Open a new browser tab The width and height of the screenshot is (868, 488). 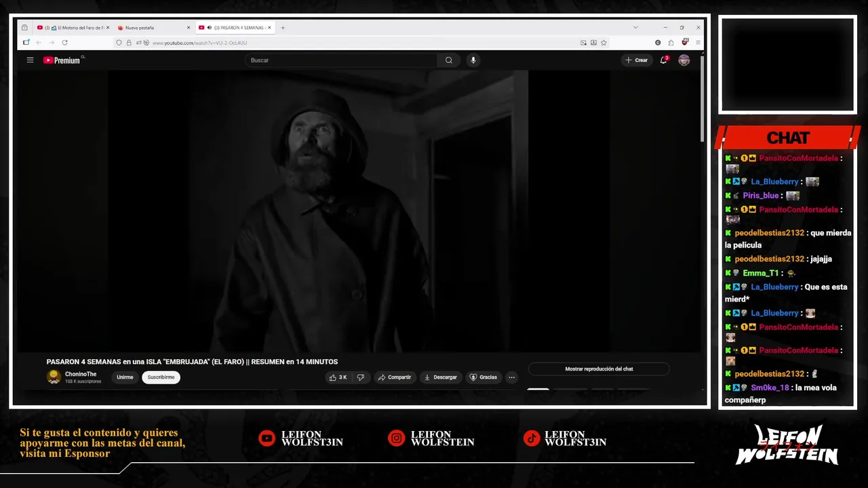pos(283,28)
